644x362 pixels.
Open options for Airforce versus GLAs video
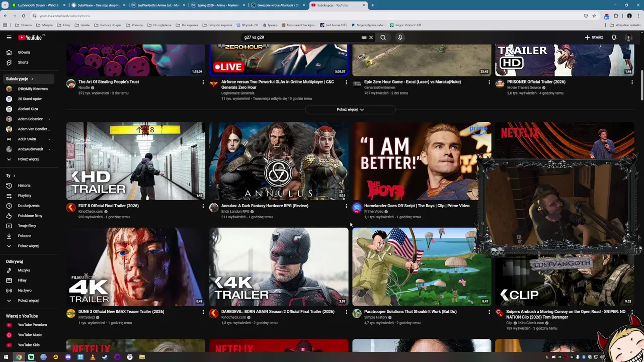[x=346, y=82]
